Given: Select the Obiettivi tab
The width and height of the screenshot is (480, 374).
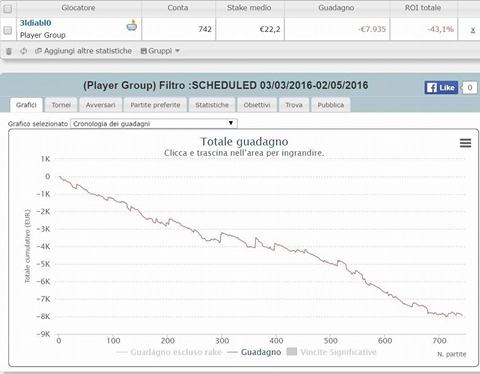Looking at the screenshot, I should [x=257, y=105].
